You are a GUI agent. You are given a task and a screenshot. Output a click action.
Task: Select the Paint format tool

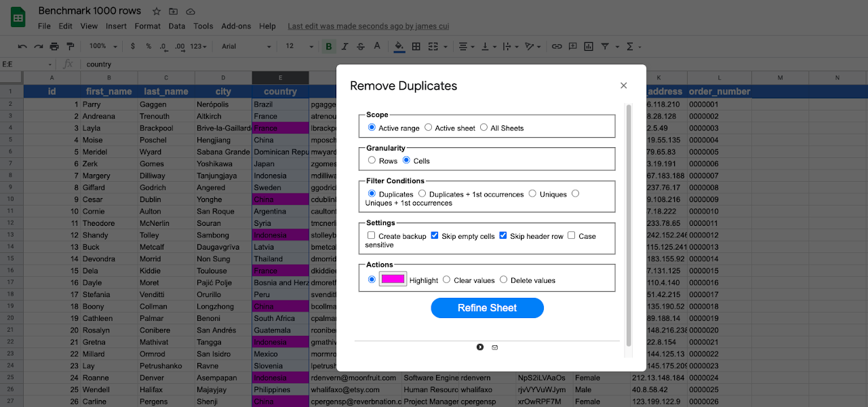pyautogui.click(x=70, y=46)
